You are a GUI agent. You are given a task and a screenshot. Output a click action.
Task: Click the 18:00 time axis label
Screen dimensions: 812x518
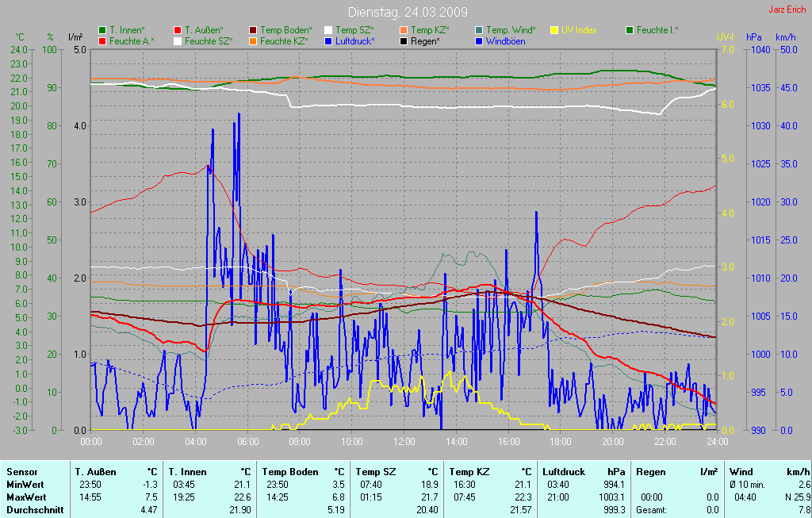coord(561,442)
